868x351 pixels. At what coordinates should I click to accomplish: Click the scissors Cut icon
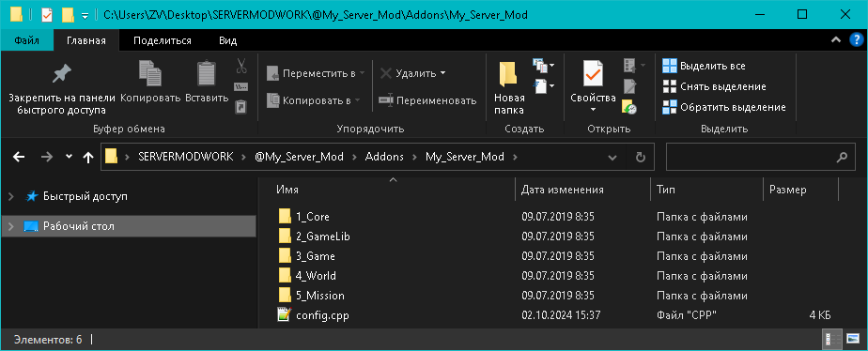pos(241,67)
